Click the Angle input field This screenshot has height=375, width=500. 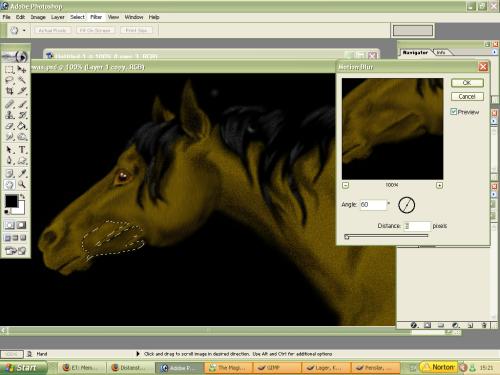point(373,205)
